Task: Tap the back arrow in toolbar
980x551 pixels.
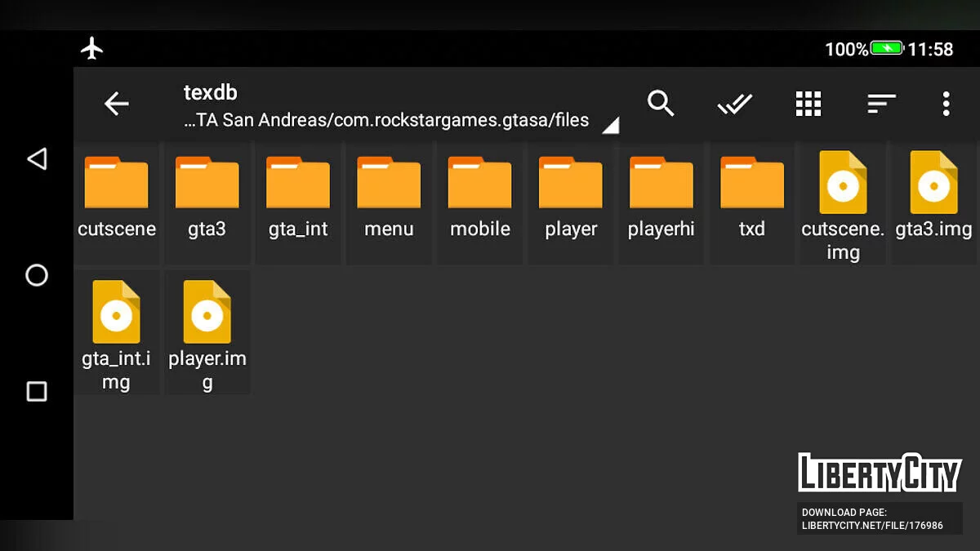Action: click(117, 104)
